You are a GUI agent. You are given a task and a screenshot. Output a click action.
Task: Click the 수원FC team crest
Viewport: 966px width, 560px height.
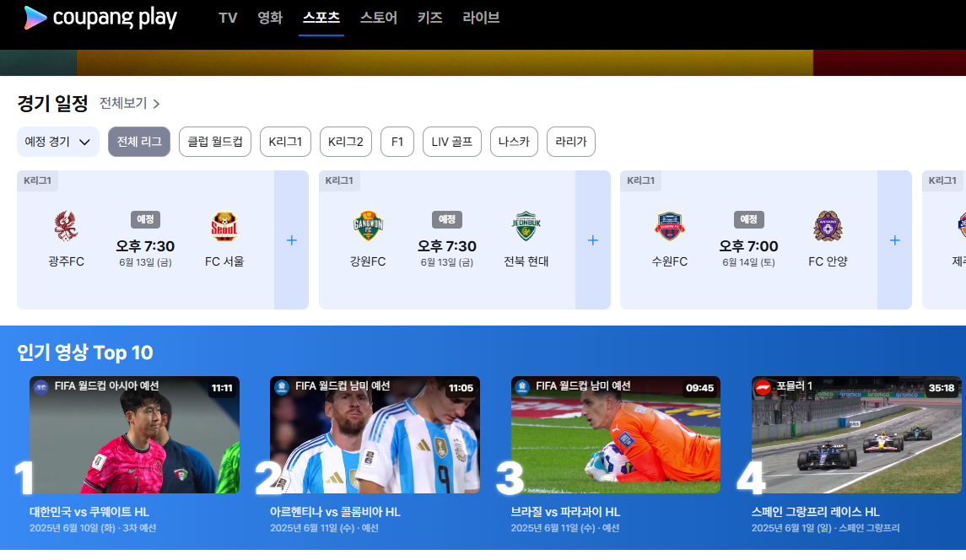[x=670, y=226]
